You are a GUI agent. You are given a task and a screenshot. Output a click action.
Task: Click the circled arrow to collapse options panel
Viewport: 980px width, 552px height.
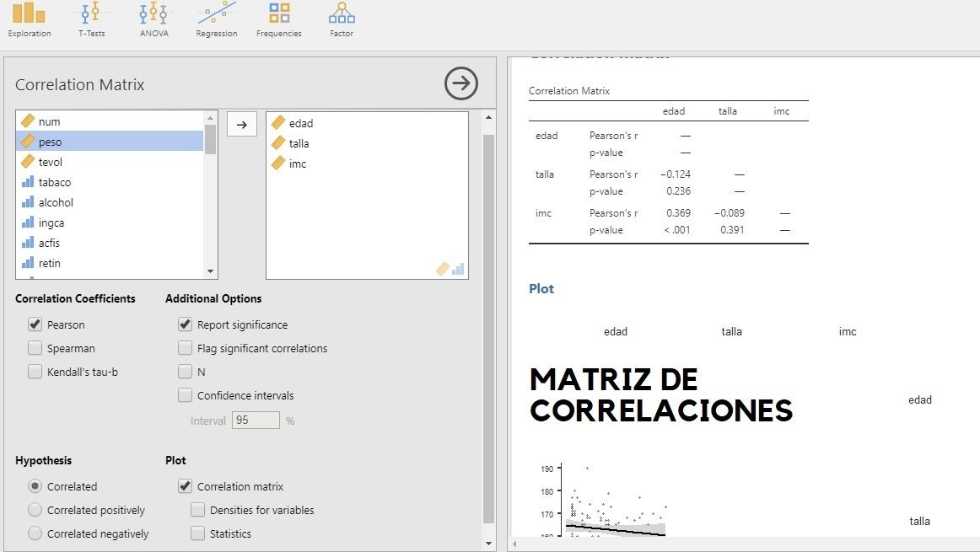click(x=460, y=83)
